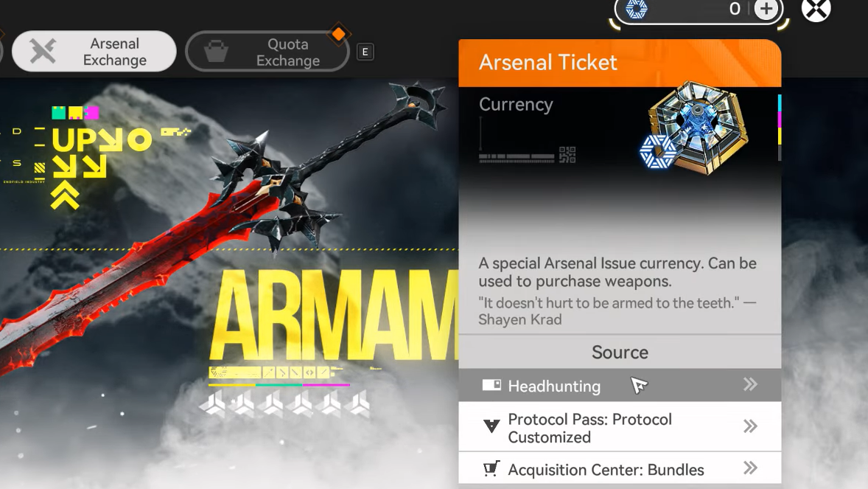
Task: Switch to the Arsenal Exchange tab
Action: tap(94, 51)
